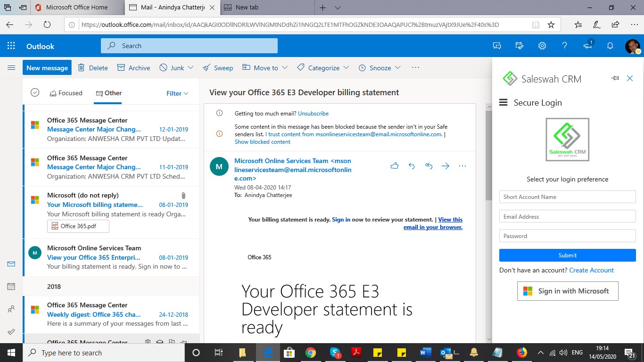The height and width of the screenshot is (362, 644).
Task: Open notifications bell in Outlook header
Action: coord(610,46)
